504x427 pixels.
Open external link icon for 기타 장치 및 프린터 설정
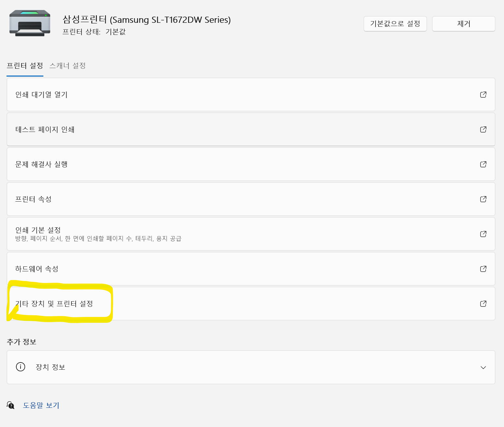(x=483, y=304)
